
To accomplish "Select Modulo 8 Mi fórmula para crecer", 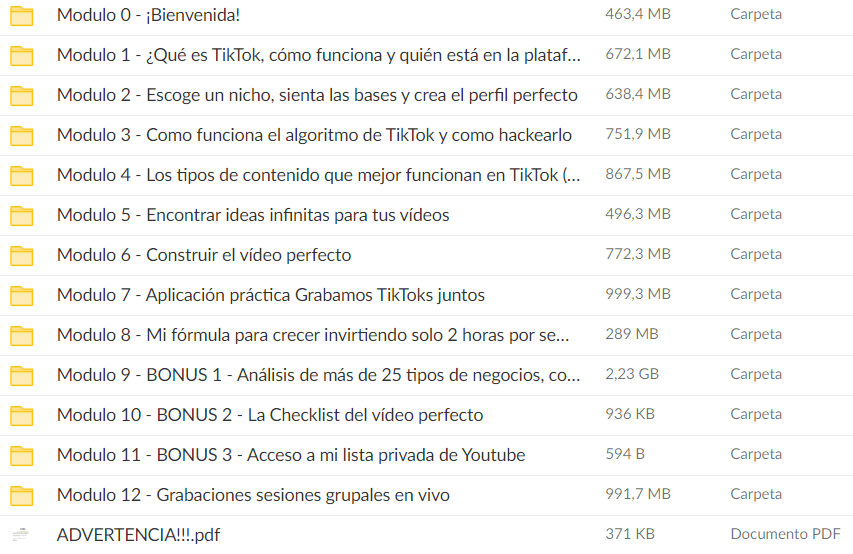I will [x=313, y=335].
